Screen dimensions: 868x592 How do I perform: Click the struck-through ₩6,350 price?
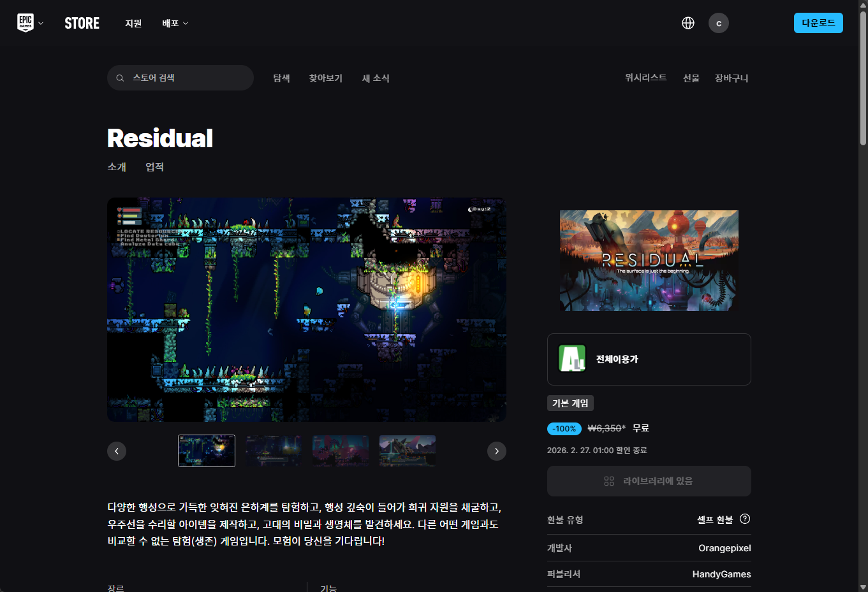(x=607, y=428)
